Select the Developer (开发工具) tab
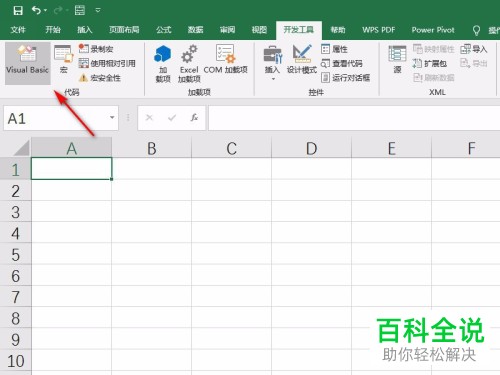This screenshot has width=500, height=375. coord(299,30)
